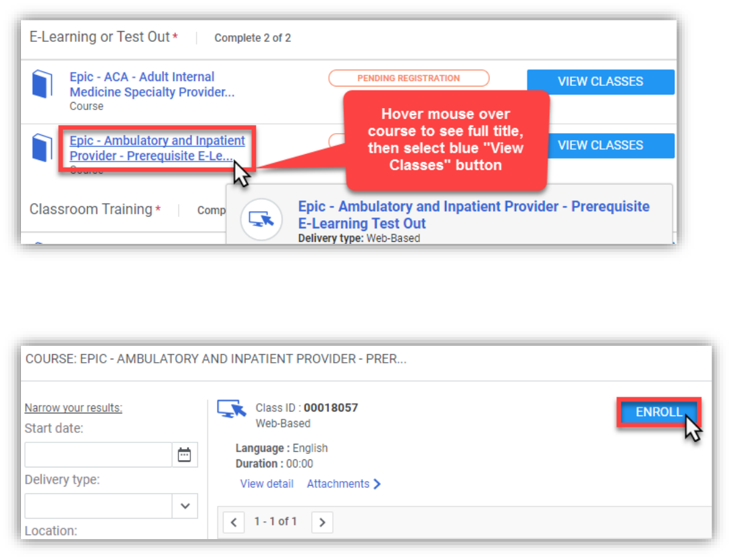This screenshot has width=732, height=560.
Task: Expand the Delivery type dropdown arrow
Action: coord(185,506)
